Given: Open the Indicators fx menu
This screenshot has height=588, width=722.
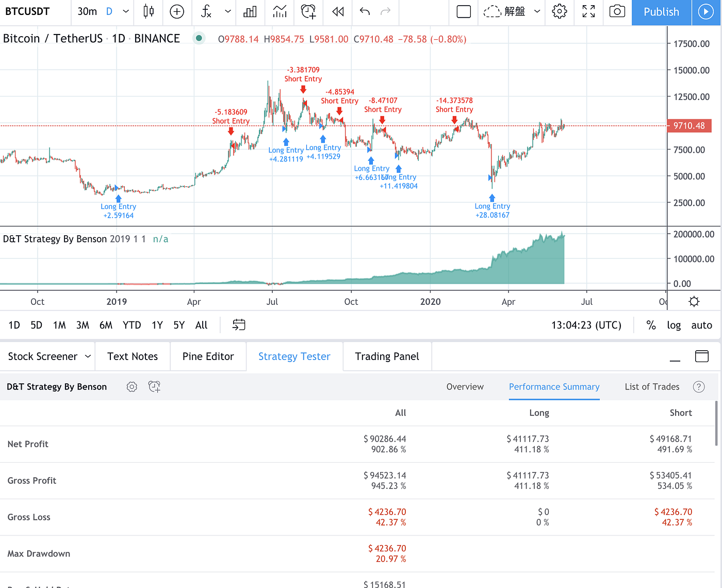Looking at the screenshot, I should tap(206, 11).
